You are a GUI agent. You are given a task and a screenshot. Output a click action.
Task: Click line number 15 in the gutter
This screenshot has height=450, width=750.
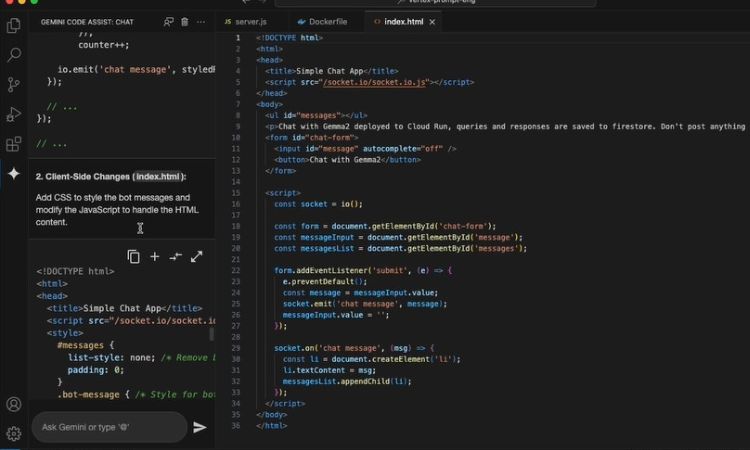click(236, 193)
